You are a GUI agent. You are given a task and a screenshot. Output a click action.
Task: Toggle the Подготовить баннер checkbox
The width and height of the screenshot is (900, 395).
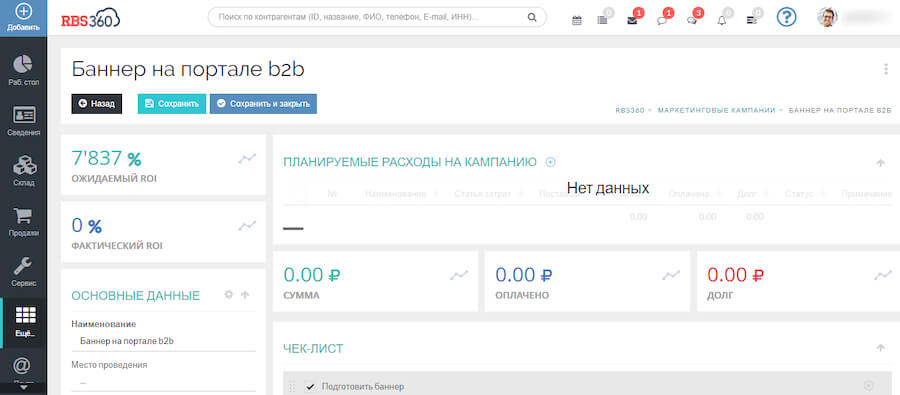(311, 386)
